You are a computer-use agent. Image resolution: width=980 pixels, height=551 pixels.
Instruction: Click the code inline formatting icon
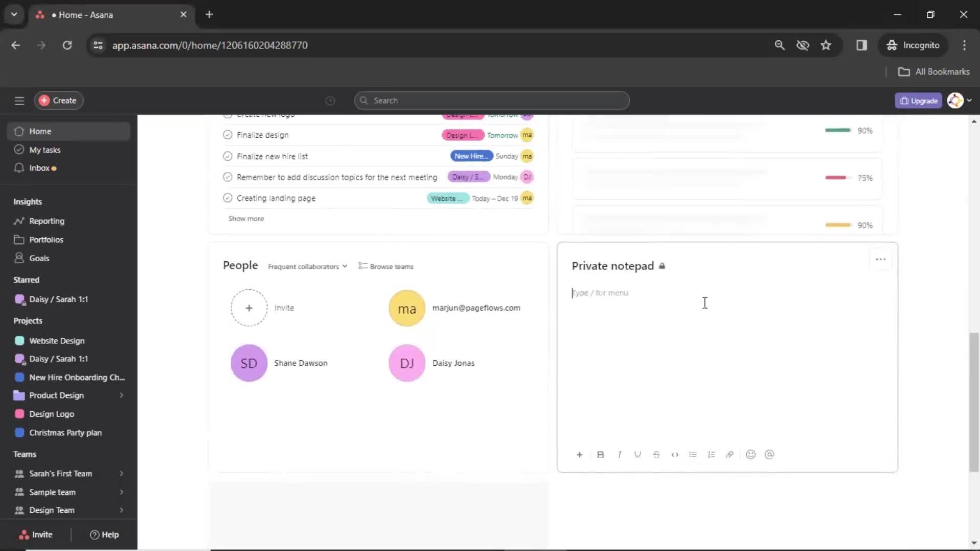point(674,455)
